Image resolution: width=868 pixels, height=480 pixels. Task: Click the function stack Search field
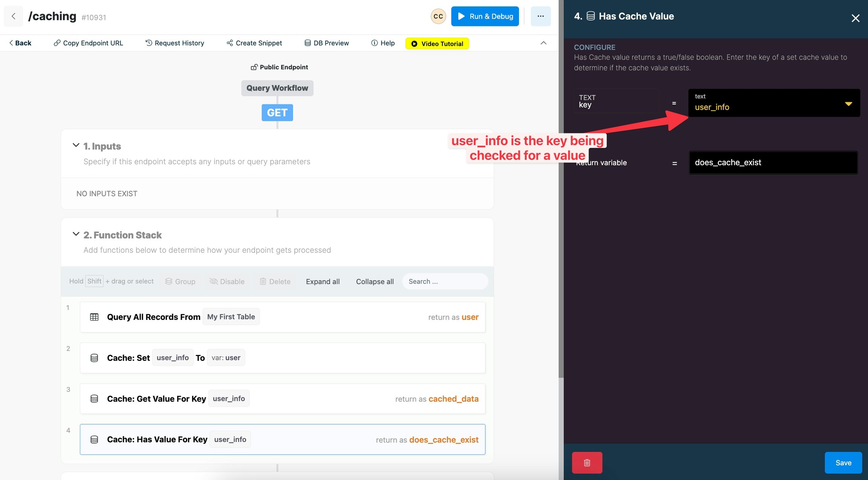tap(445, 281)
